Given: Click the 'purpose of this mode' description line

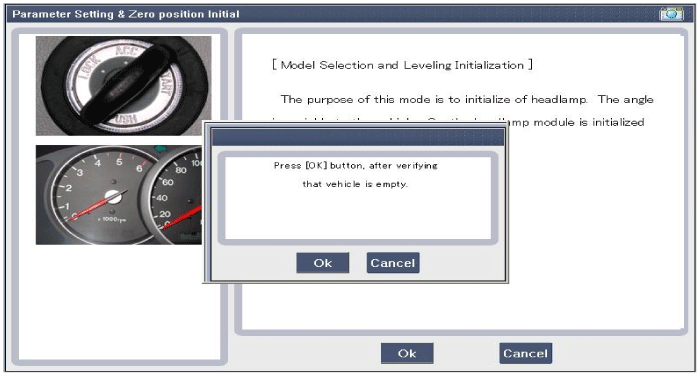Looking at the screenshot, I should tap(467, 99).
